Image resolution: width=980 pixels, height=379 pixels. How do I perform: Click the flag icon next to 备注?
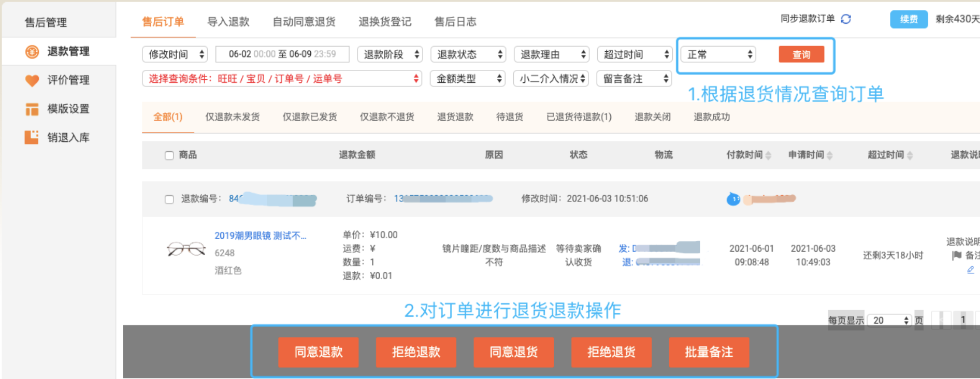pos(957,255)
